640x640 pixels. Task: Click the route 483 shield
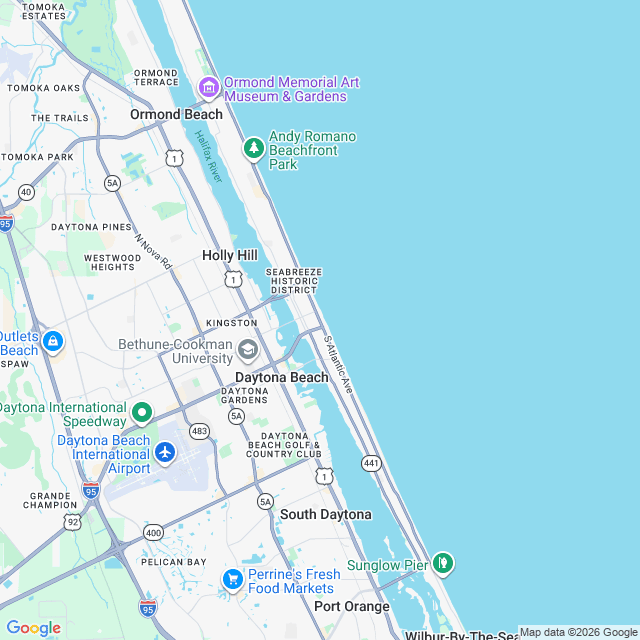point(200,431)
